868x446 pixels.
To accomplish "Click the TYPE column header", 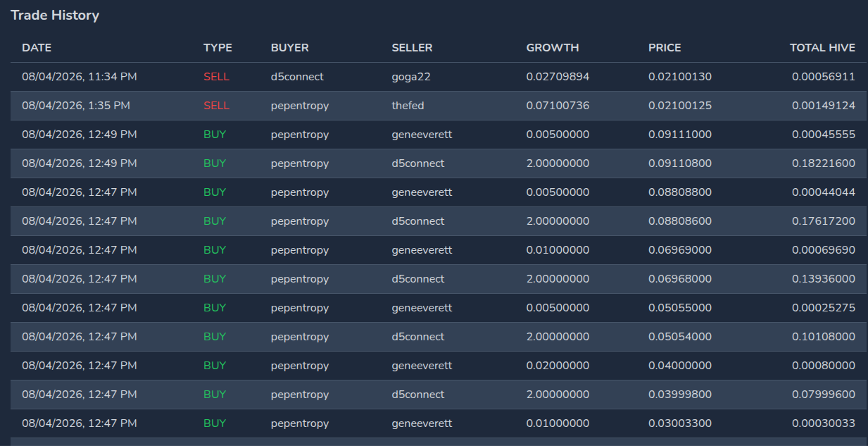I will (218, 48).
